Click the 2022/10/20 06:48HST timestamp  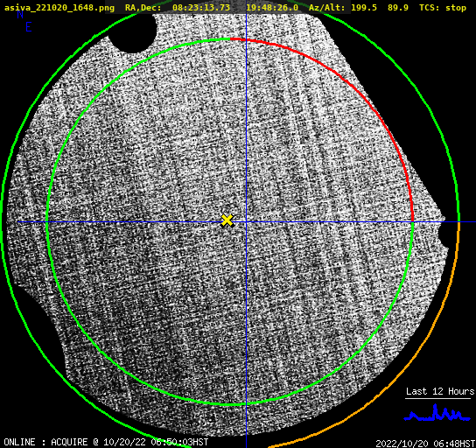coord(425,444)
